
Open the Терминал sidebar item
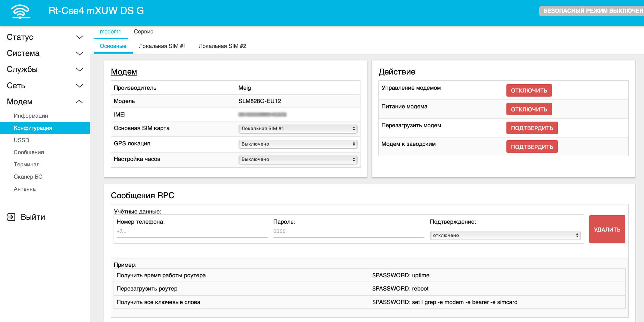click(27, 165)
